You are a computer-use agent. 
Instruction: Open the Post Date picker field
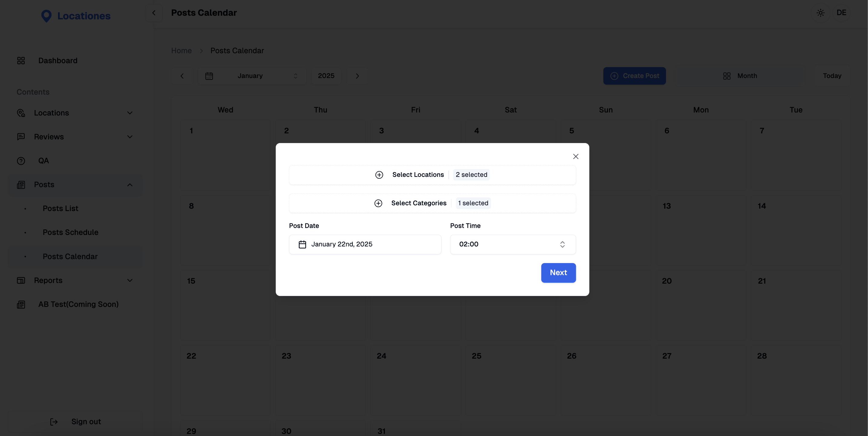coord(365,244)
